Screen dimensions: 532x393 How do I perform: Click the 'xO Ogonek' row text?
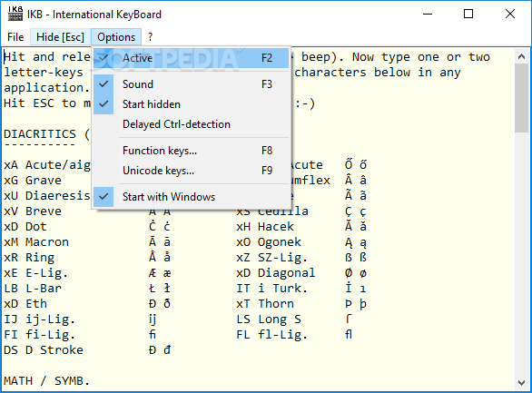tap(269, 242)
